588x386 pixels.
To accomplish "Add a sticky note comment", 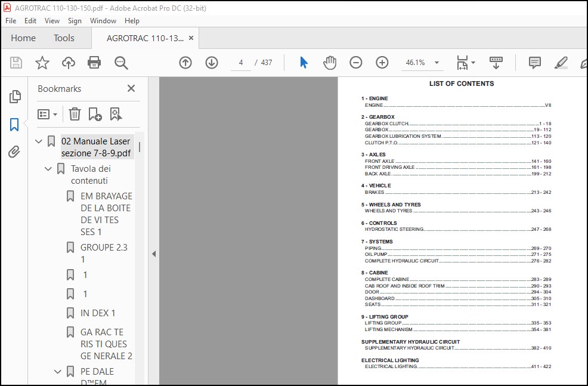I will [x=534, y=63].
